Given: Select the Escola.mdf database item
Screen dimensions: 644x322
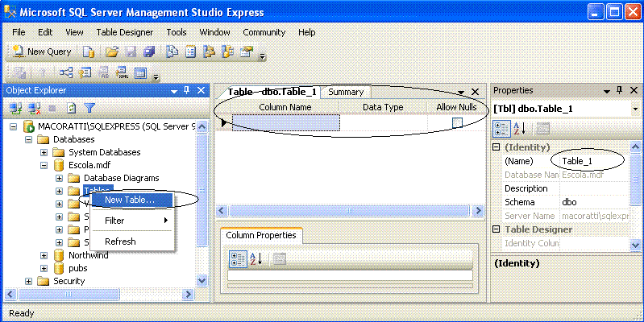Looking at the screenshot, I should 89,165.
